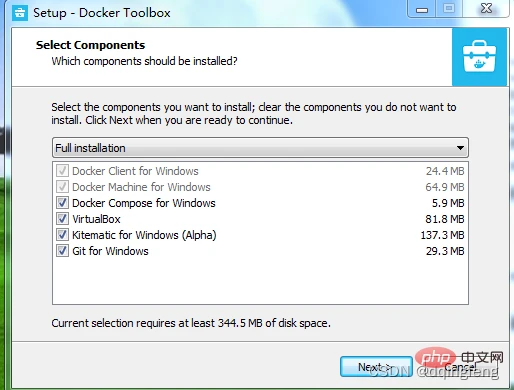This screenshot has width=514, height=390.
Task: Click the dropdown arrow of installation type
Action: [x=460, y=148]
